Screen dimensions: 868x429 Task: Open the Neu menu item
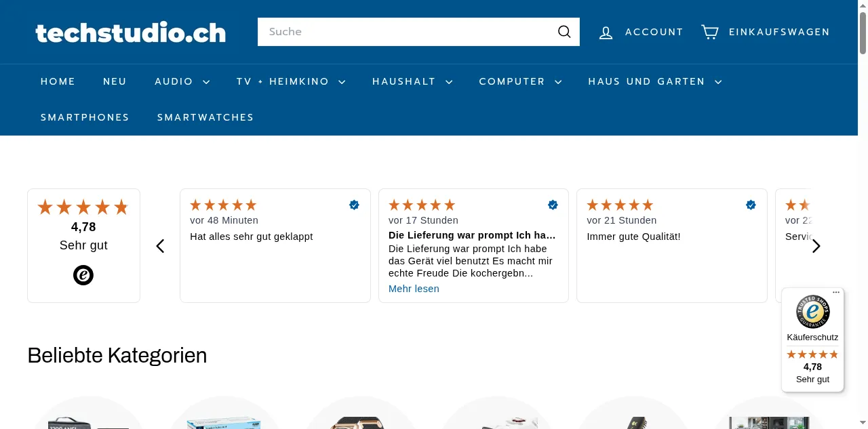click(x=115, y=81)
